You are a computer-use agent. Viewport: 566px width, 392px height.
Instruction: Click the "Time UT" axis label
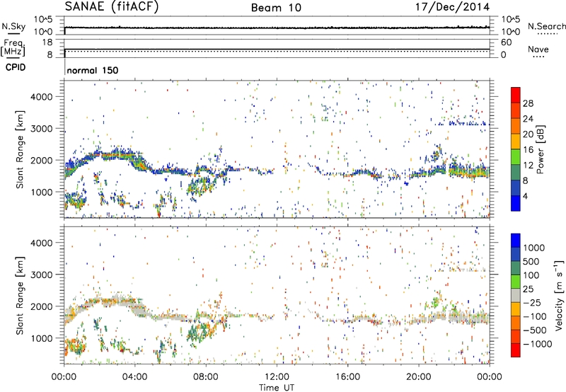277,388
